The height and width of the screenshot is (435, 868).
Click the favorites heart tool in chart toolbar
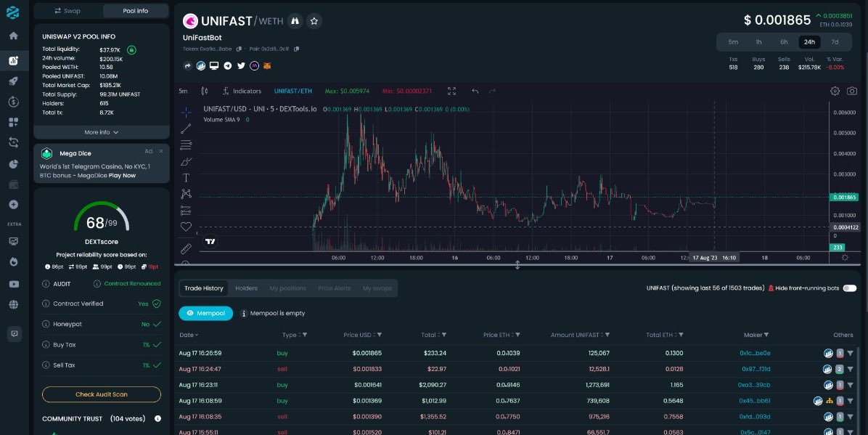(x=186, y=227)
